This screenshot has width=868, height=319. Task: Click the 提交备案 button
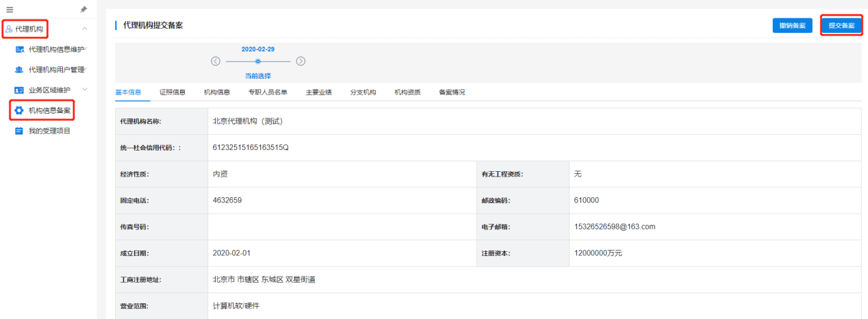(x=841, y=25)
